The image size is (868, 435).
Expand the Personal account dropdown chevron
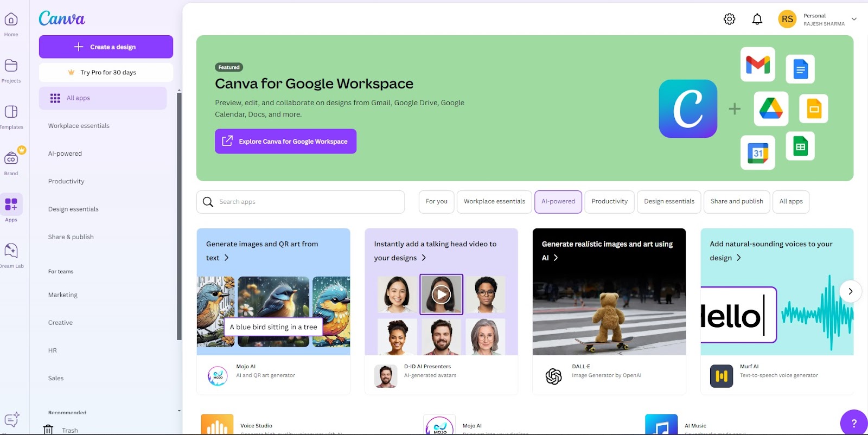click(x=854, y=19)
